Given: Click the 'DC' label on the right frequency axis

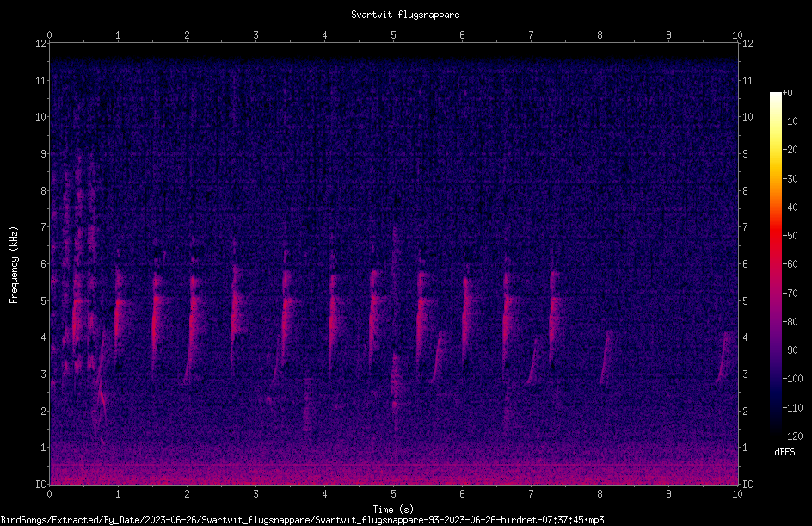Looking at the screenshot, I should pos(747,484).
